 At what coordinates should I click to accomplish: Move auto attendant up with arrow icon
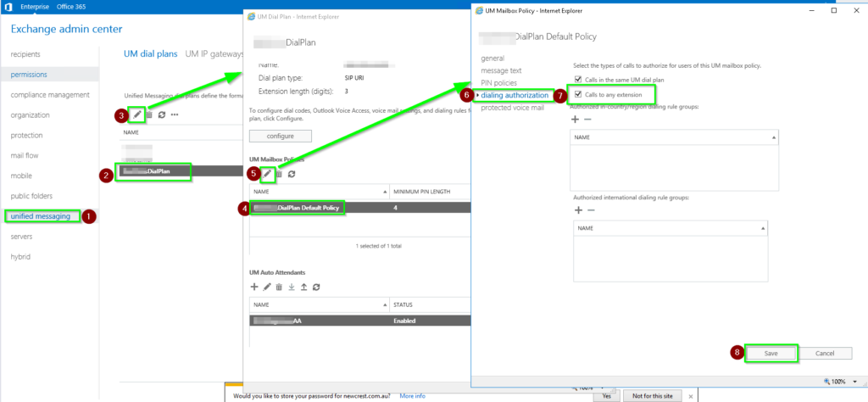click(304, 287)
